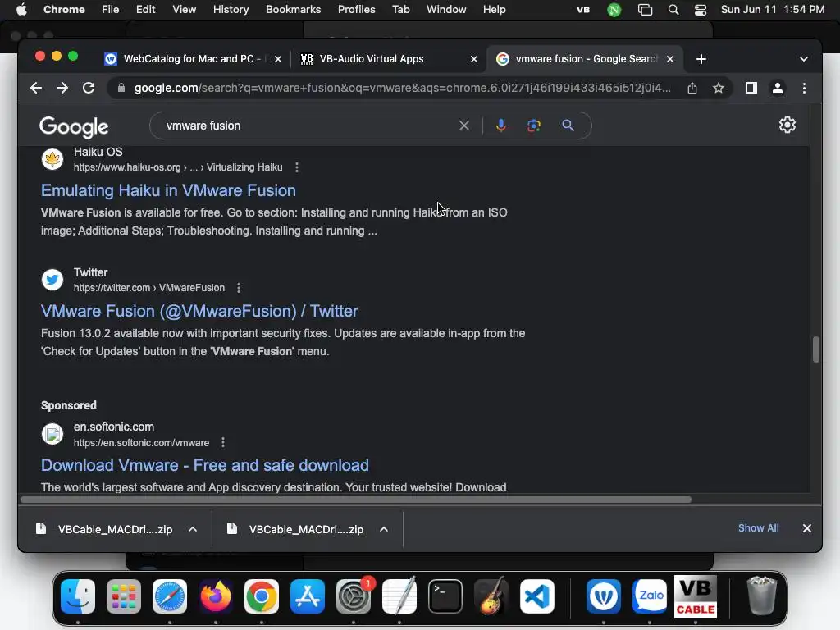Open Zalo from the Dock
The height and width of the screenshot is (630, 840).
coord(650,596)
